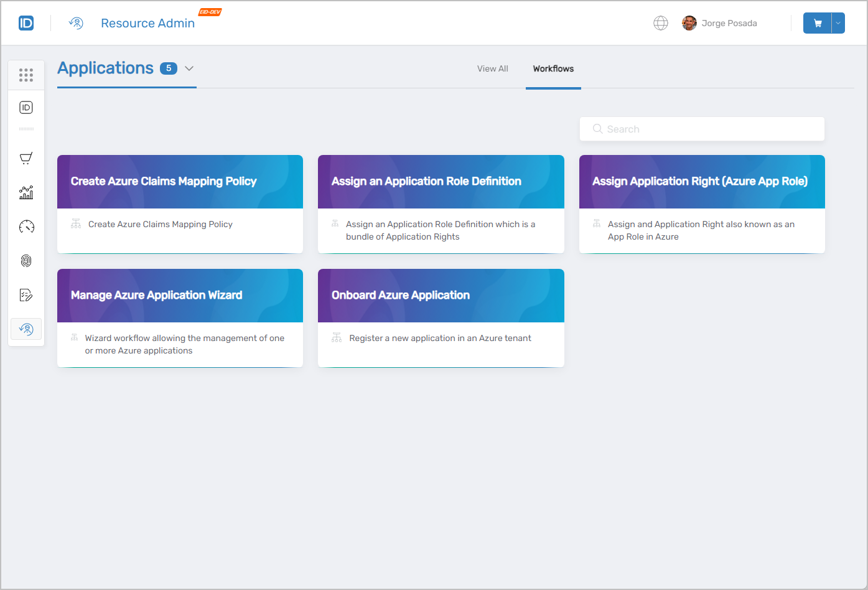The width and height of the screenshot is (868, 590).
Task: Click the workflow icon beside Resource Admin
Action: click(75, 22)
